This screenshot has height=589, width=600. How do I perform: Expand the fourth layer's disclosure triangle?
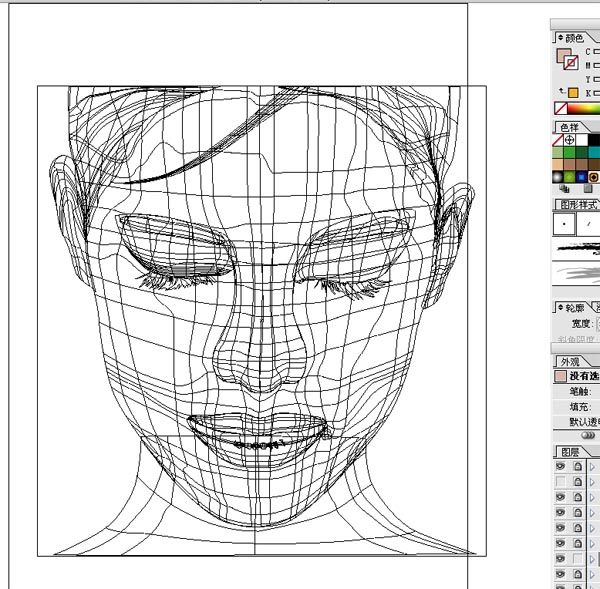click(593, 513)
